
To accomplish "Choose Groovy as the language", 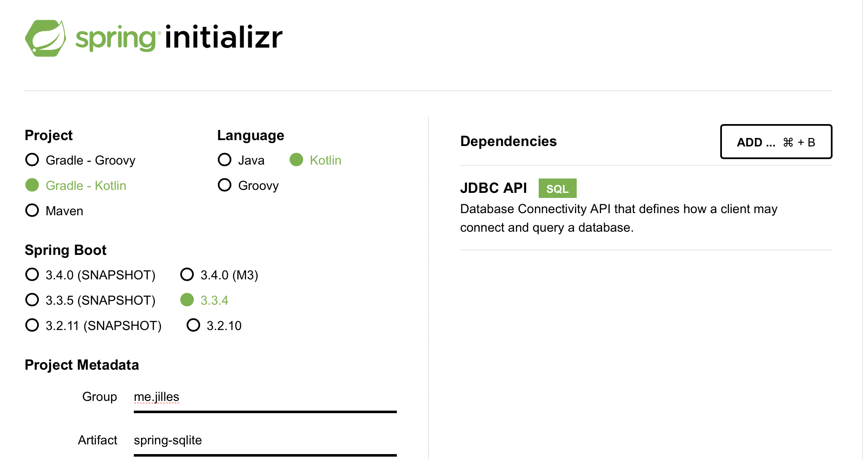I will (x=224, y=185).
